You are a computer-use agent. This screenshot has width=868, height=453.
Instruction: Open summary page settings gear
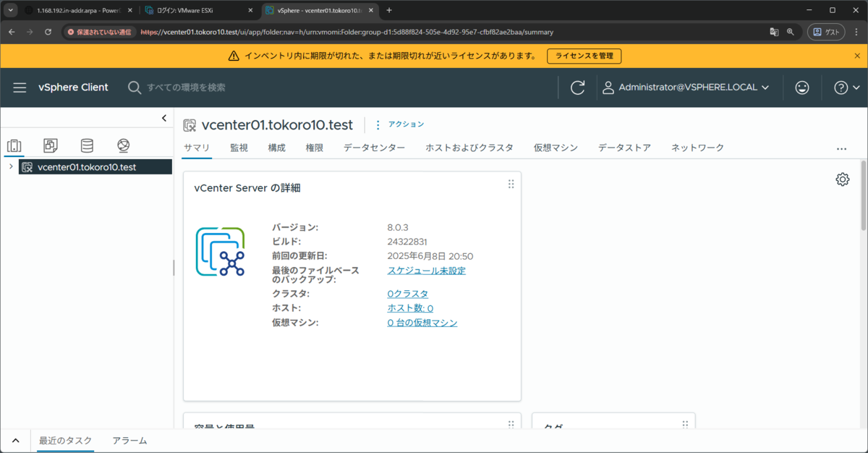(843, 179)
